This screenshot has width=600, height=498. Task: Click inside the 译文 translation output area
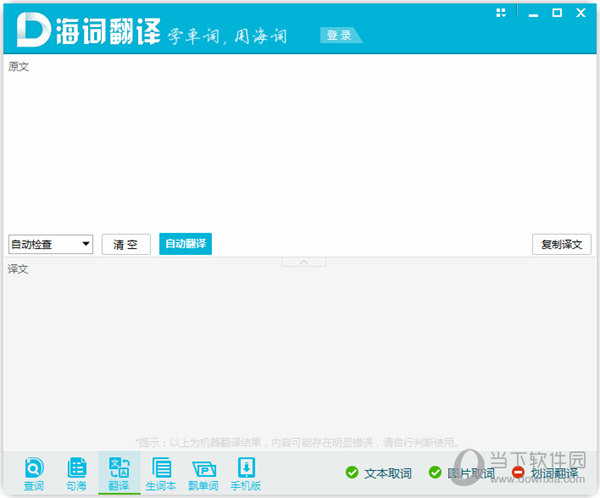point(300,352)
